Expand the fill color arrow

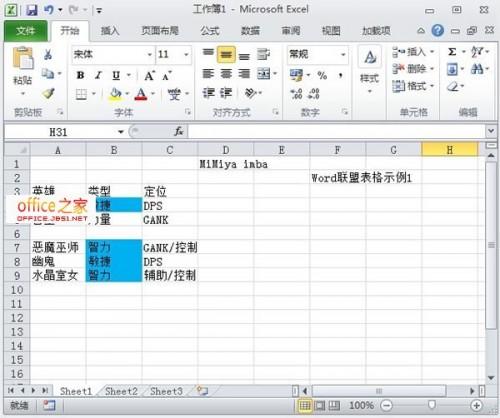[127, 94]
